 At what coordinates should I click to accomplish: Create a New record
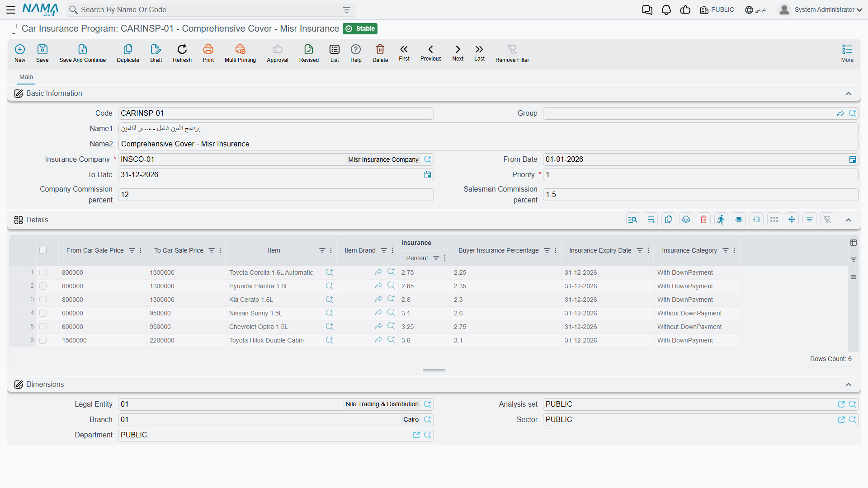[x=20, y=53]
